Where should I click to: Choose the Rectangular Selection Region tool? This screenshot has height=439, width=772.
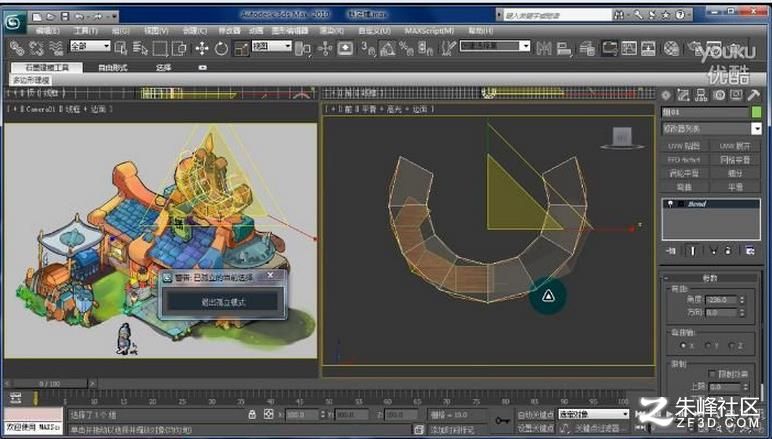click(x=161, y=48)
